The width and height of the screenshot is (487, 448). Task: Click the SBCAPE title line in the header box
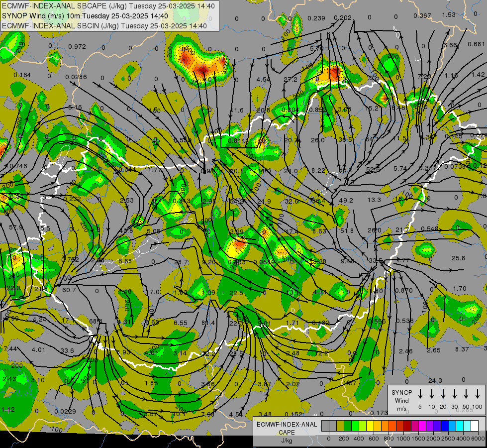(108, 6)
